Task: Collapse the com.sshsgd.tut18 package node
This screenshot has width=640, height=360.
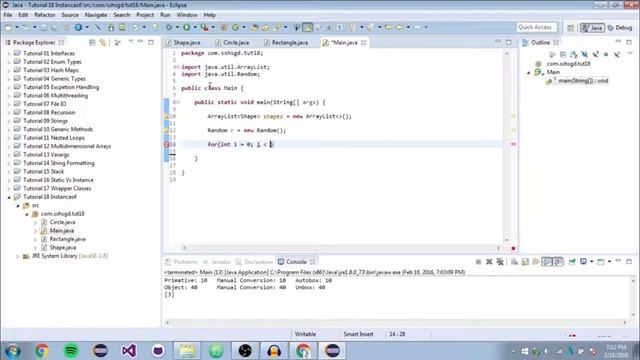Action: tap(27, 214)
